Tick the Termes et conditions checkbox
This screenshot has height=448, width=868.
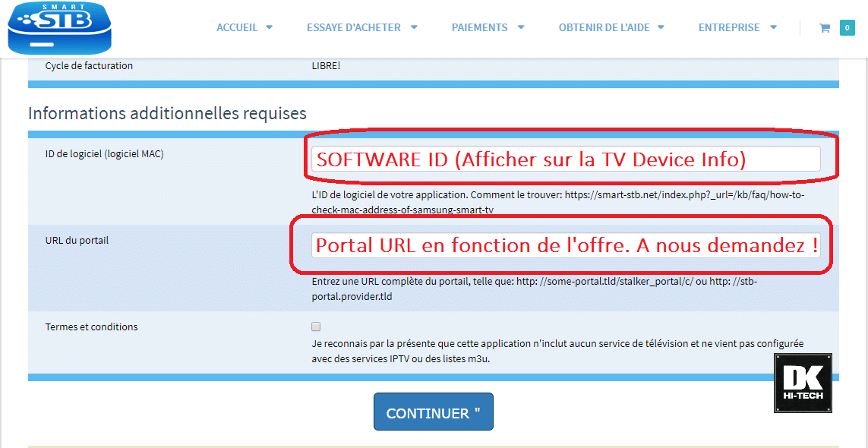tap(316, 327)
